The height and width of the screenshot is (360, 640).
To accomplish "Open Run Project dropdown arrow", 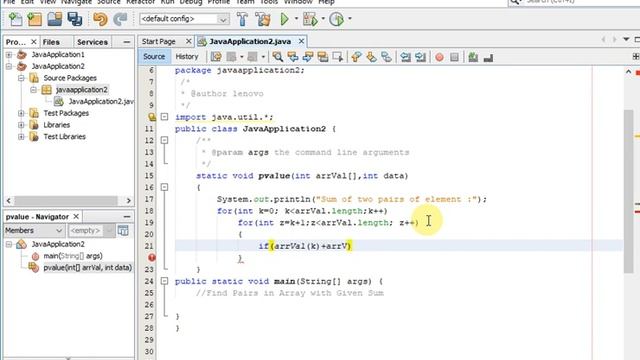I will point(296,19).
